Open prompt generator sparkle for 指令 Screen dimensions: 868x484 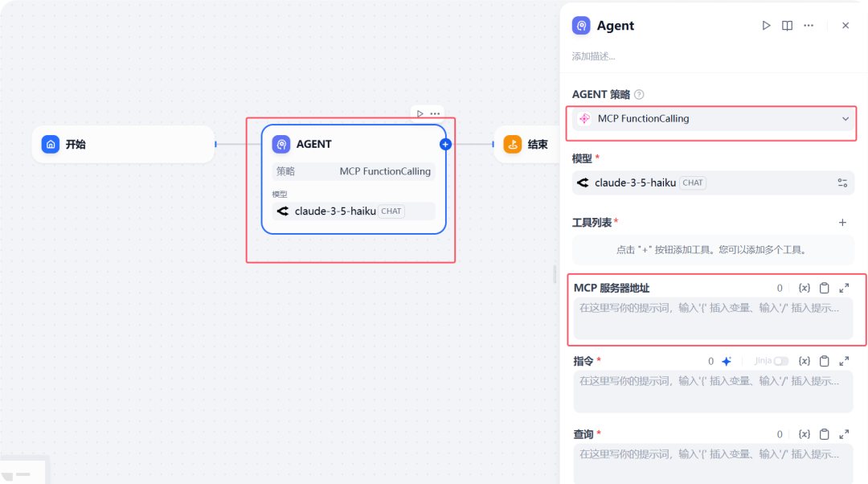coord(726,361)
